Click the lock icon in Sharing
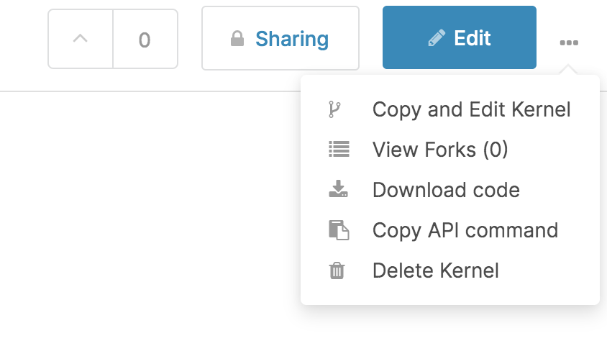This screenshot has height=364, width=607. (x=237, y=38)
